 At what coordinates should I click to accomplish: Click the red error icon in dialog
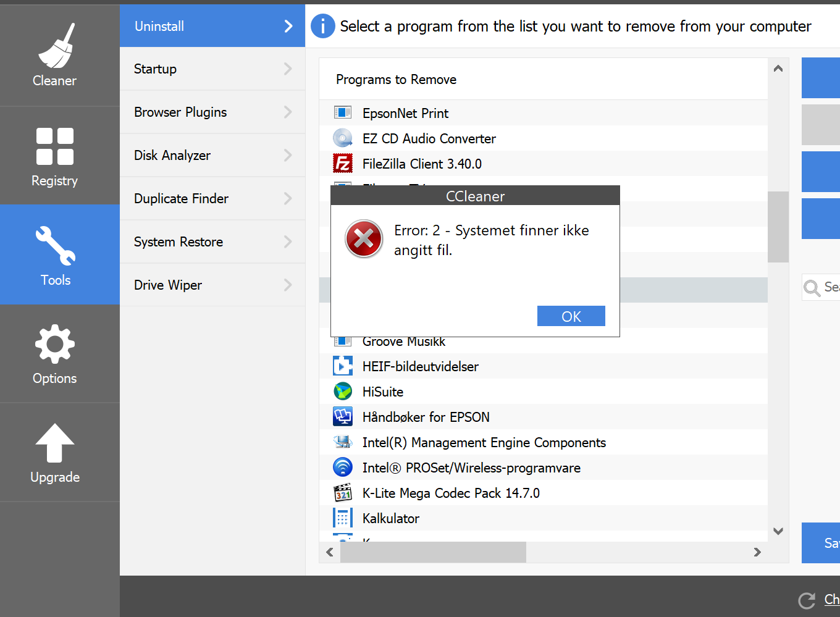pyautogui.click(x=364, y=238)
